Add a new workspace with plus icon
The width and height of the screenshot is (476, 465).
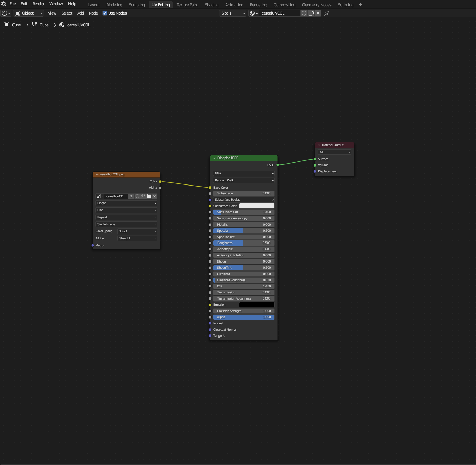pyautogui.click(x=360, y=5)
